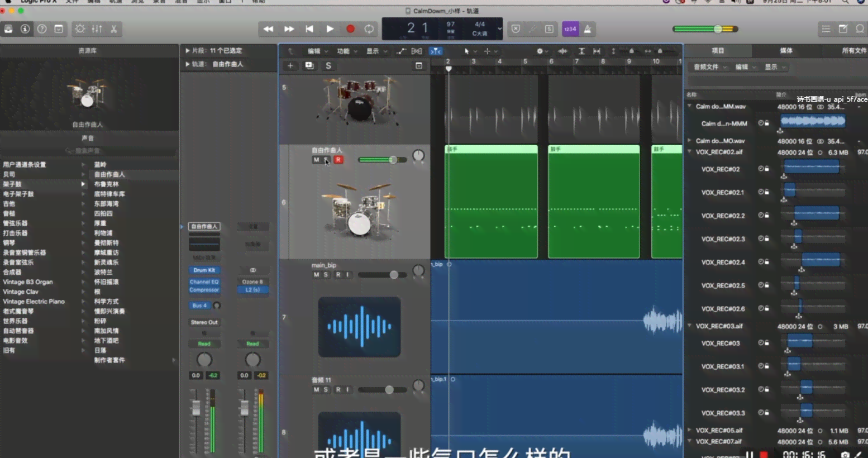This screenshot has width=868, height=458.
Task: Solo the main_bip track
Action: point(326,275)
